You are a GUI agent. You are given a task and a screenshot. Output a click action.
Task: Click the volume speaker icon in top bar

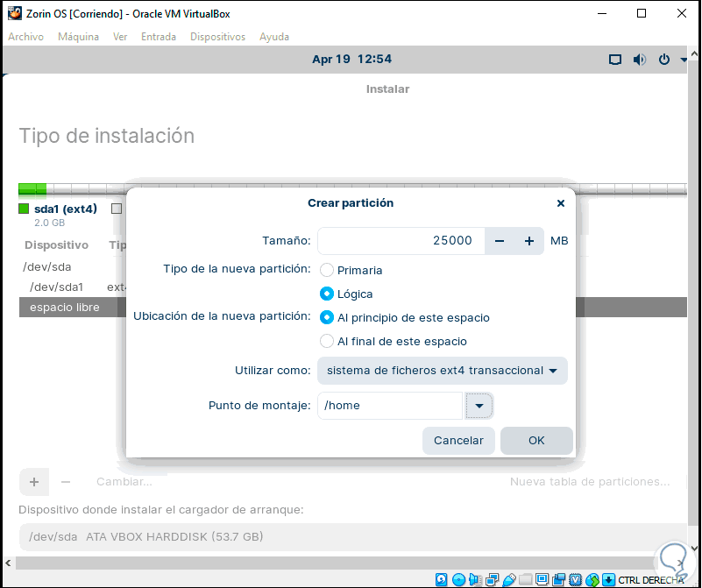click(x=639, y=59)
